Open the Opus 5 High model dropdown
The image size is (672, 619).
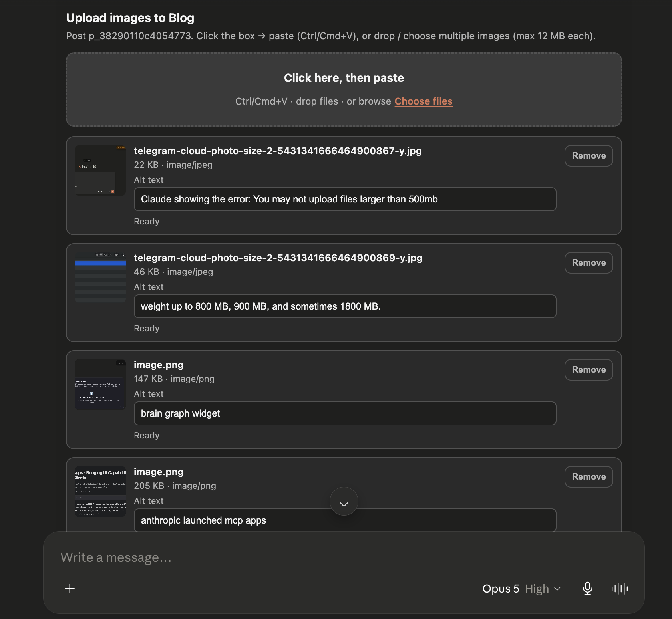521,589
